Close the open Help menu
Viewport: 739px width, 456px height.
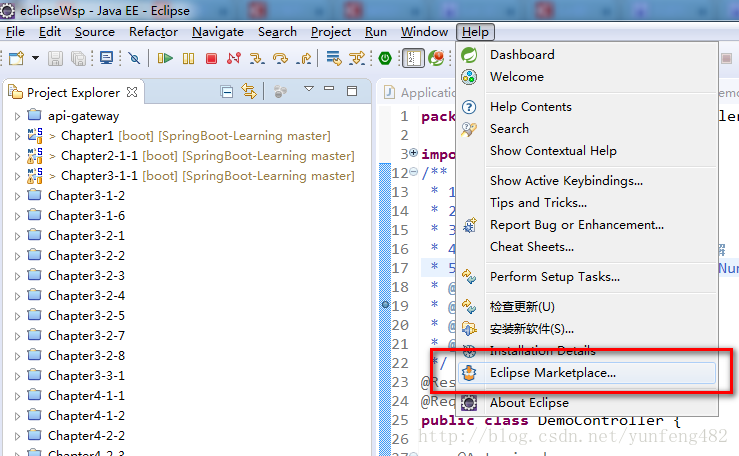pyautogui.click(x=475, y=32)
